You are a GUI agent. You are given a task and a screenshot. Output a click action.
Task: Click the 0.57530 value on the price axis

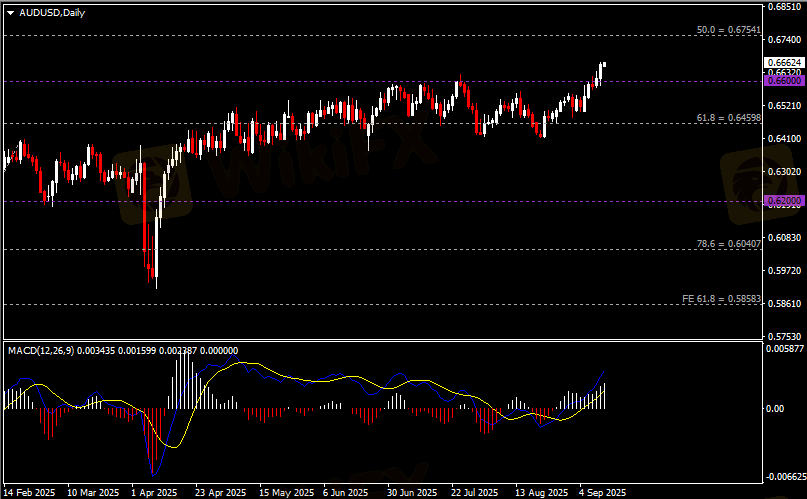782,337
